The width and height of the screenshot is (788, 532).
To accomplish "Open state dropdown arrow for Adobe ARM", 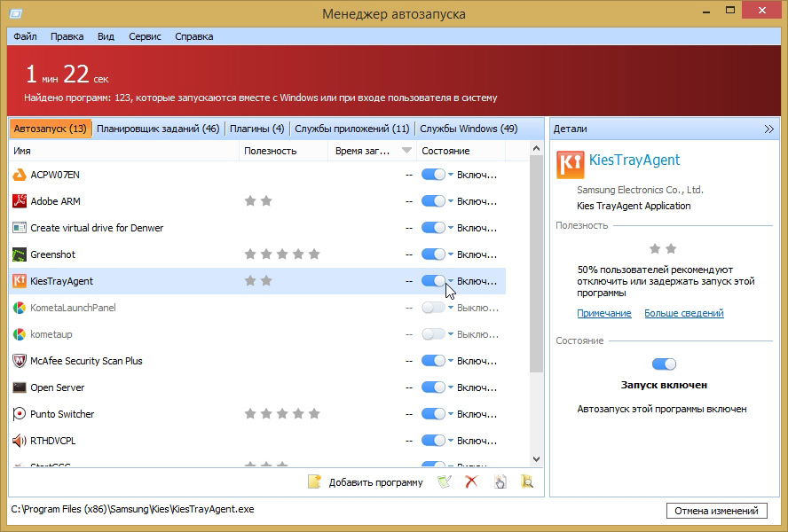I will pos(451,201).
